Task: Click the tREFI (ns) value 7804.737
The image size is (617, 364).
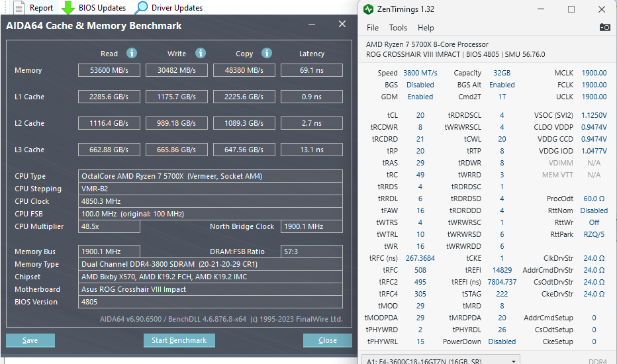Action: pos(502,282)
